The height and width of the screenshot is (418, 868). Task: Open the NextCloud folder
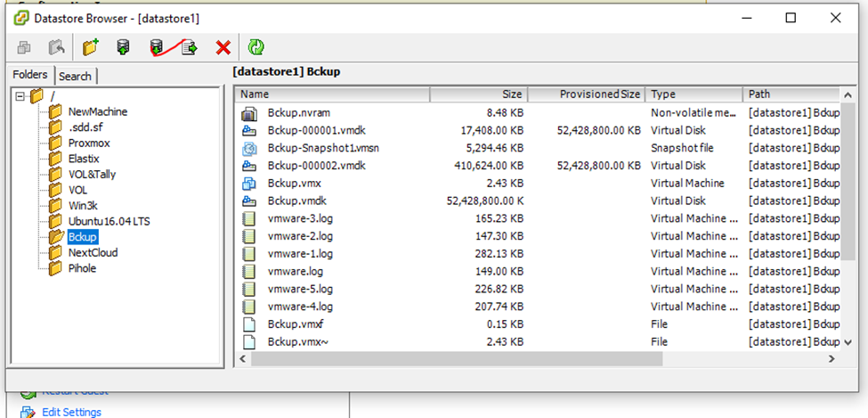tap(93, 252)
